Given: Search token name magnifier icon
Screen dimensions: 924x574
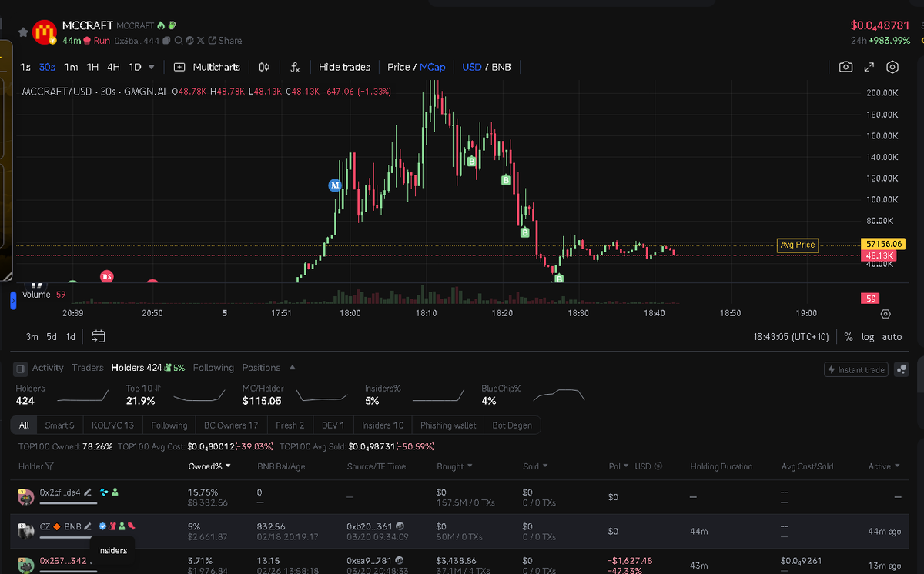Looking at the screenshot, I should click(178, 41).
